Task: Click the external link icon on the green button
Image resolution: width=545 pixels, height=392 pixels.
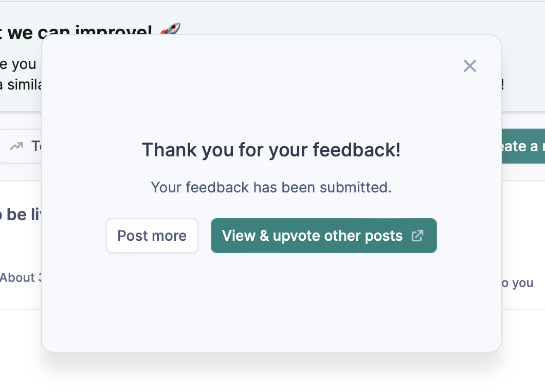Action: click(417, 236)
